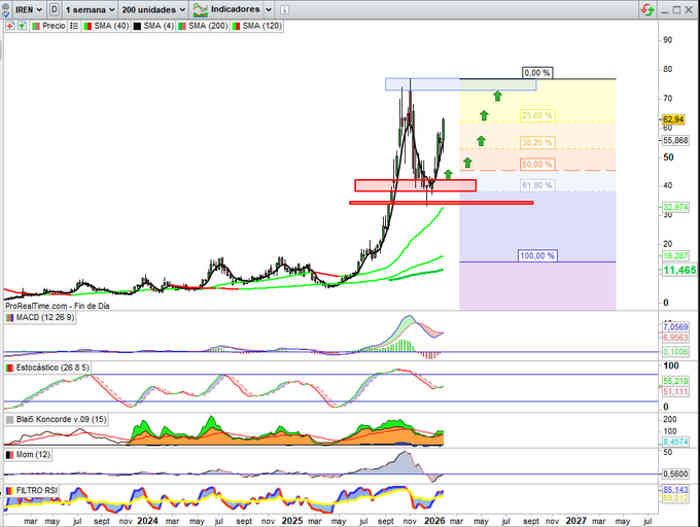
Task: Open Blai5 Koncorde v.09 indicator settings
Action: tap(60, 421)
